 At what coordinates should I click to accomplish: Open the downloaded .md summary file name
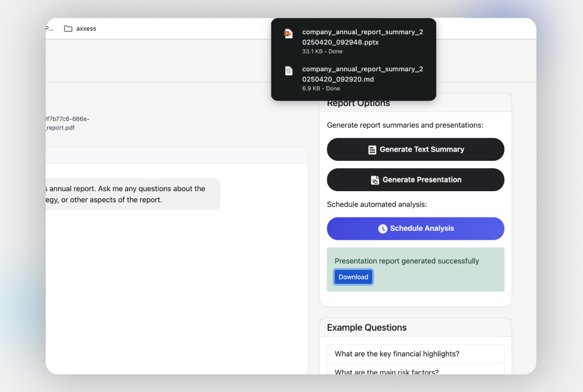[x=362, y=74]
